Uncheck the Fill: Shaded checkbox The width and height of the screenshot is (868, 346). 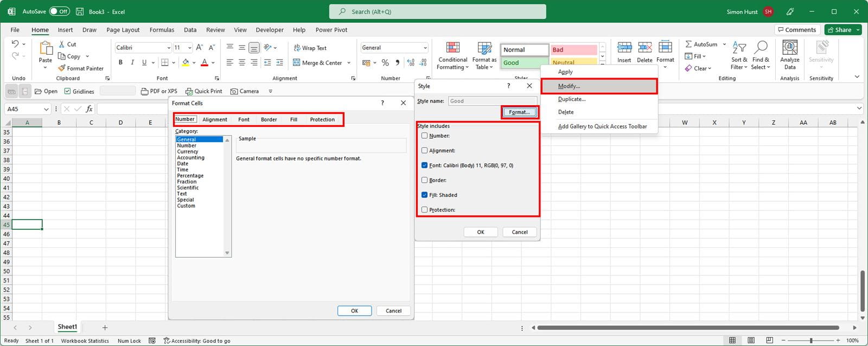(x=424, y=195)
